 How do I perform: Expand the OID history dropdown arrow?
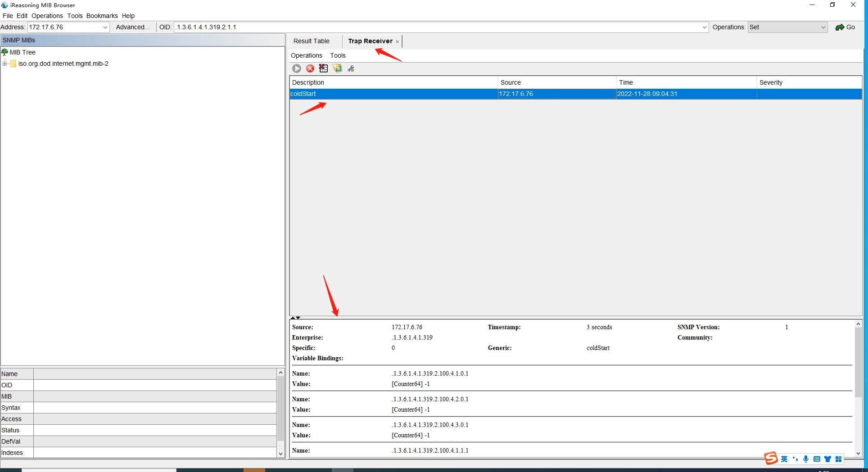click(x=705, y=27)
